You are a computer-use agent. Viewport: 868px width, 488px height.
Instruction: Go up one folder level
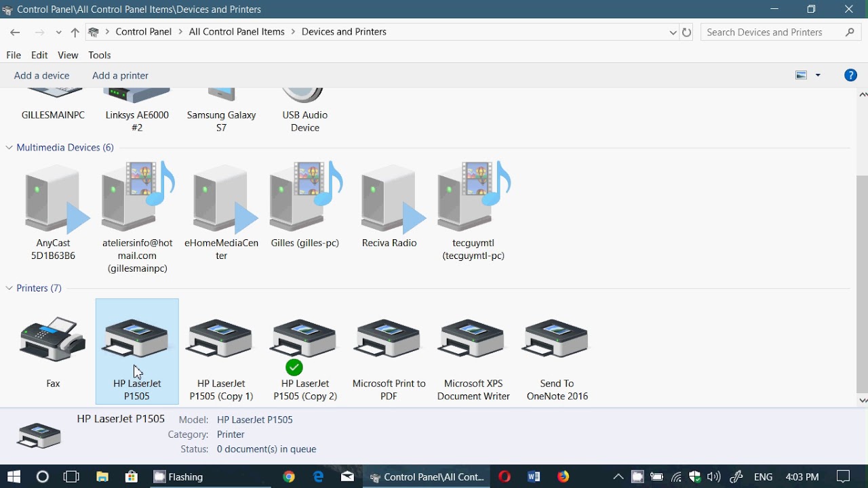coord(75,32)
